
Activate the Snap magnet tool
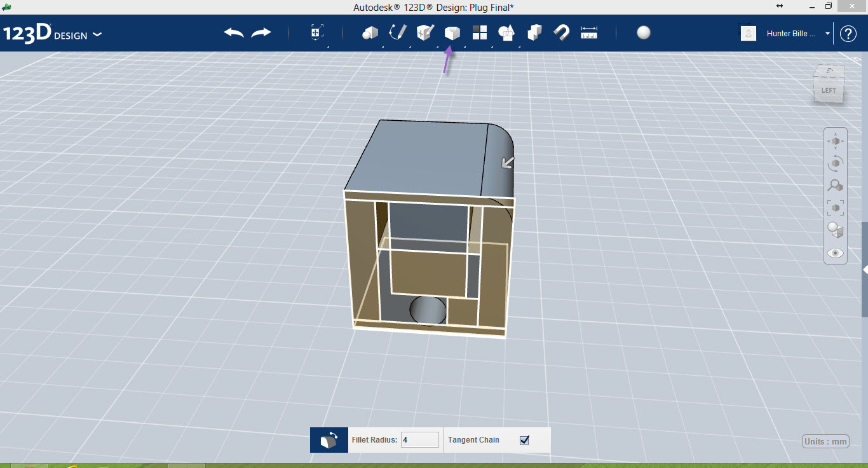click(562, 33)
